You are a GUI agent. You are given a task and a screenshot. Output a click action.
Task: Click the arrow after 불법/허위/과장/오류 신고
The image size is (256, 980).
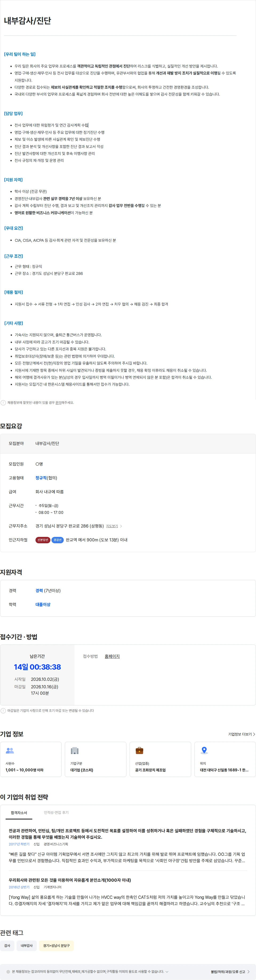(249, 972)
